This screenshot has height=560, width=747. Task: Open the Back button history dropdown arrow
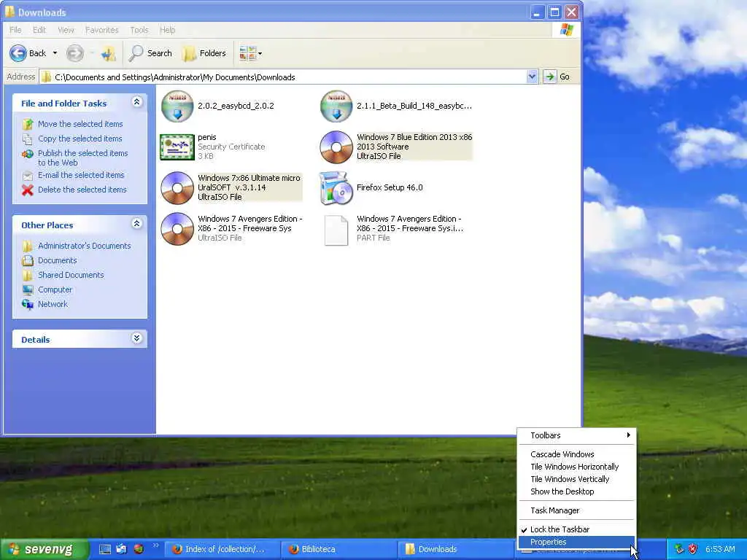55,53
